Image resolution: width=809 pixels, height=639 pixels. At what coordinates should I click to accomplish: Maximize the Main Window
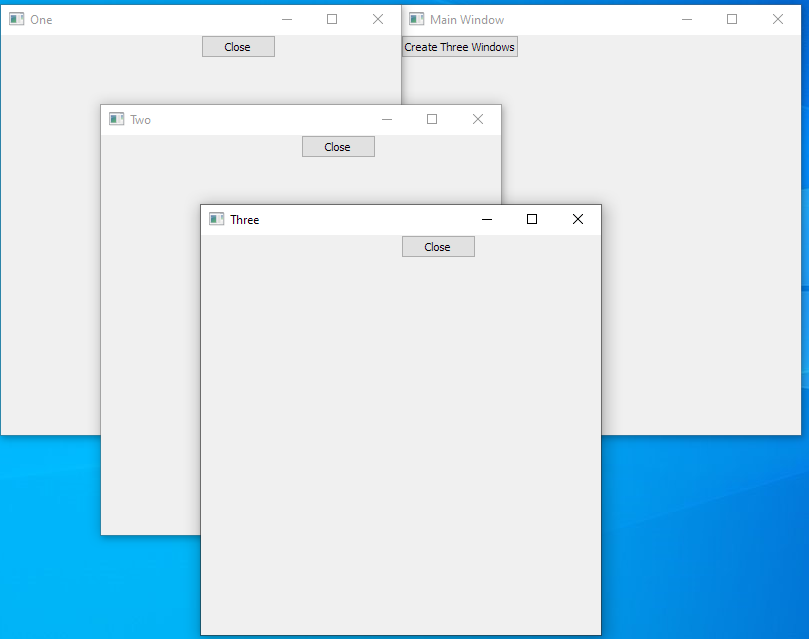(732, 19)
